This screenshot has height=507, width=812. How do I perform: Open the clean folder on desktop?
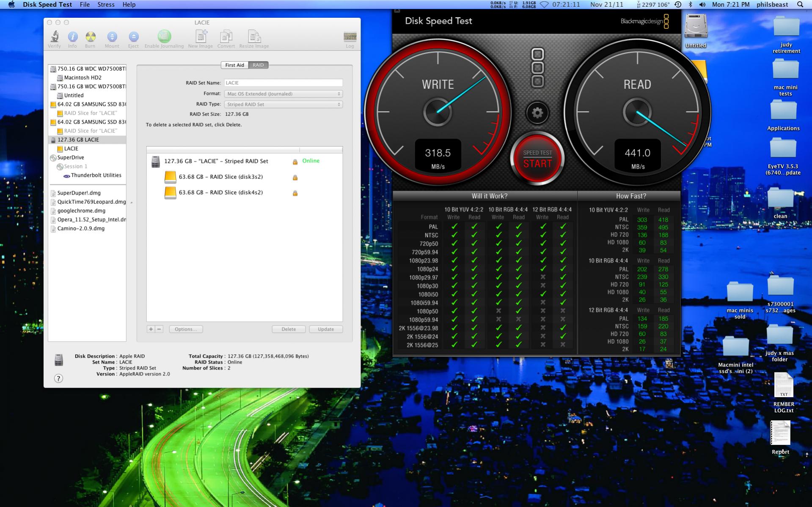click(x=780, y=203)
